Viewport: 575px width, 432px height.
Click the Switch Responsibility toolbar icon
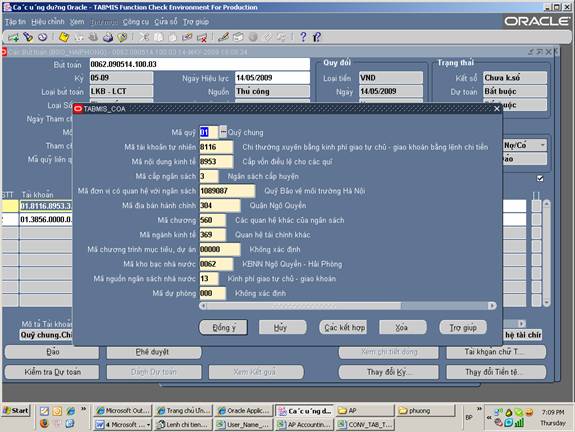93,37
